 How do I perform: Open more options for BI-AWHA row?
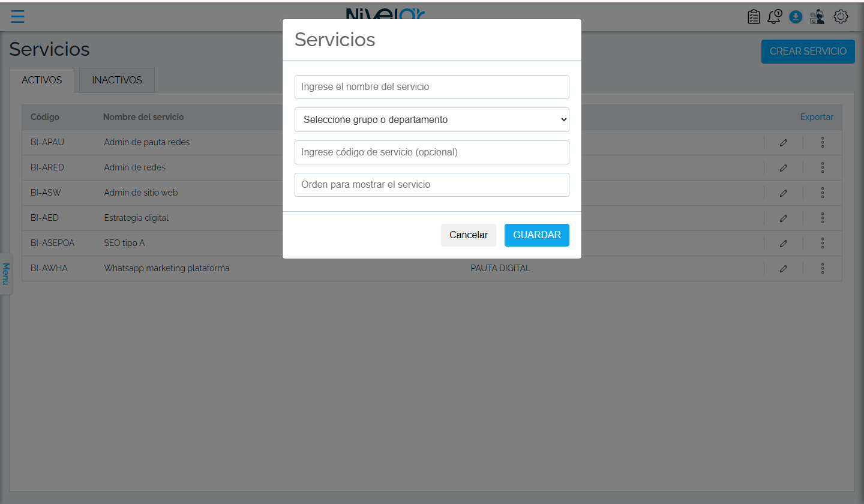823,268
